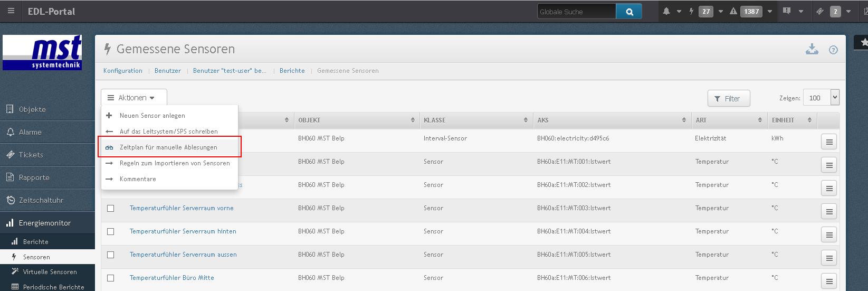Open Periodische Berichte in the sidebar

[47, 287]
